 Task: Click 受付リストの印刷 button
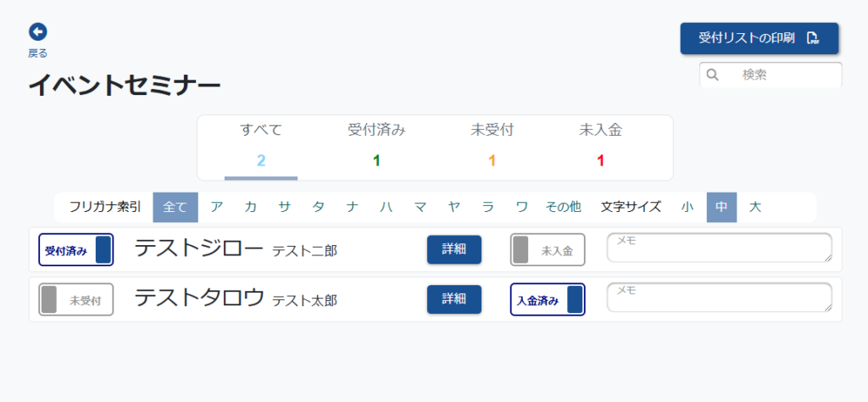tap(759, 38)
